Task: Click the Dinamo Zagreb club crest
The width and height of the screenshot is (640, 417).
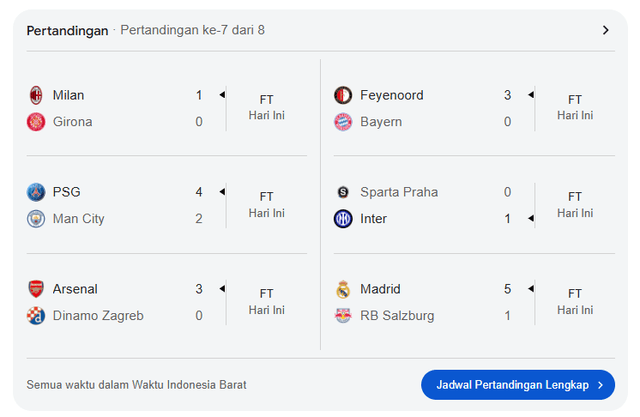Action: tap(36, 316)
